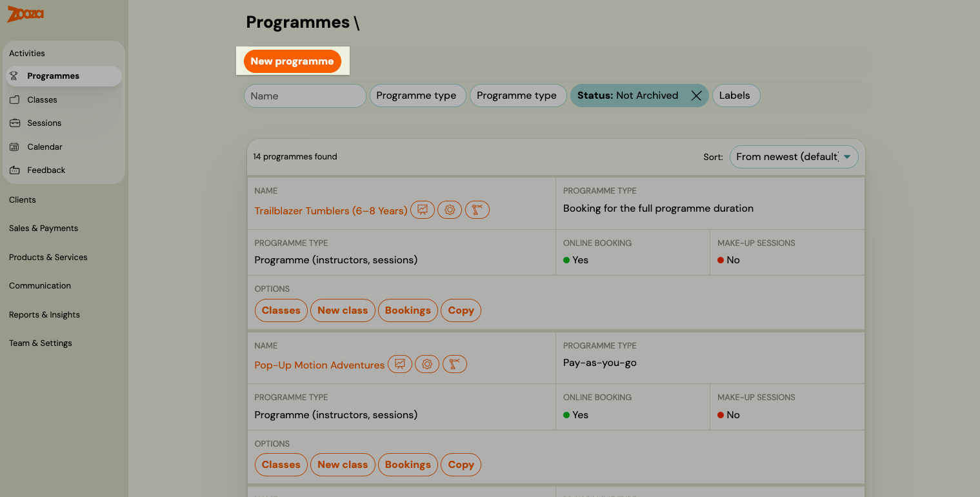The image size is (980, 497).
Task: Open the Labels filter dropdown
Action: pyautogui.click(x=736, y=96)
